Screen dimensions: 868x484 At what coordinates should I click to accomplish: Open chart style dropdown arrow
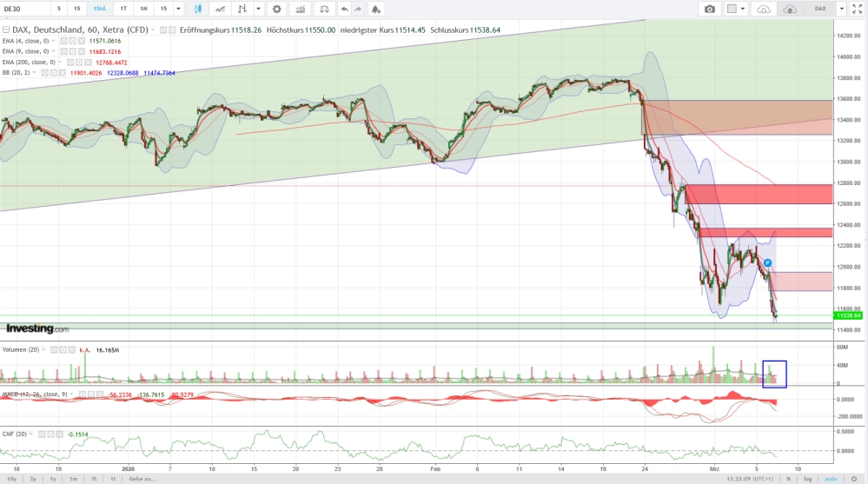click(x=258, y=9)
